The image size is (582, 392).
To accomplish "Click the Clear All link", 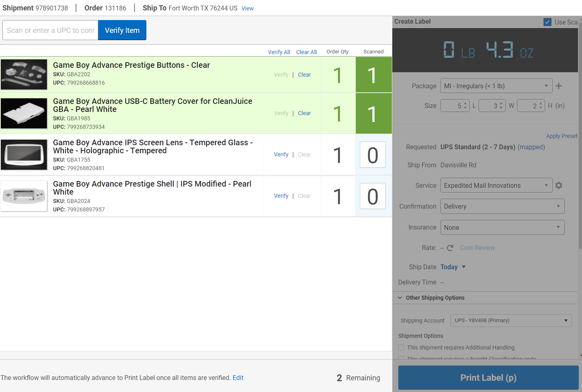I will point(306,52).
